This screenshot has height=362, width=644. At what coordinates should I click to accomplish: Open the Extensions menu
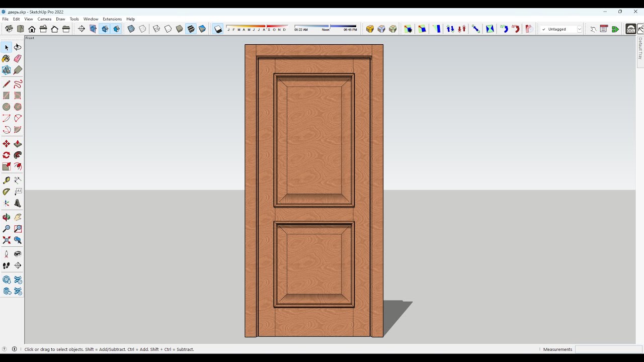coord(112,19)
